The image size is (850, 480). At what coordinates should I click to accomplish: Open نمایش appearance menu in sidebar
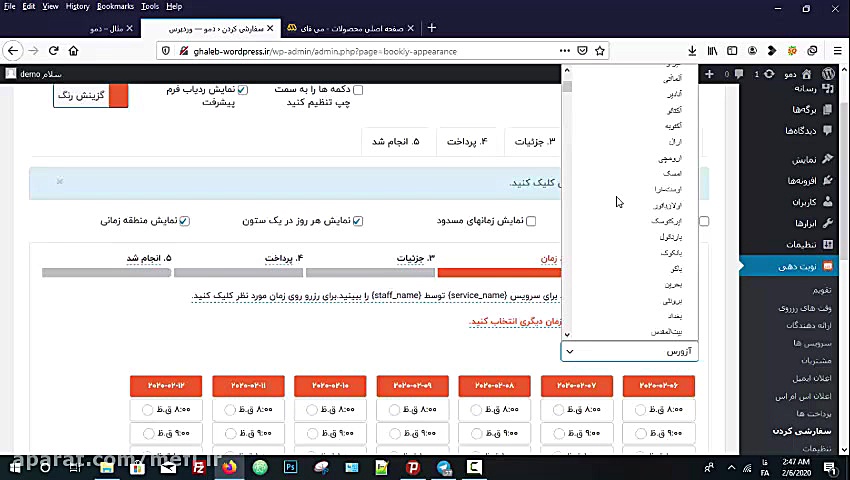pos(812,159)
